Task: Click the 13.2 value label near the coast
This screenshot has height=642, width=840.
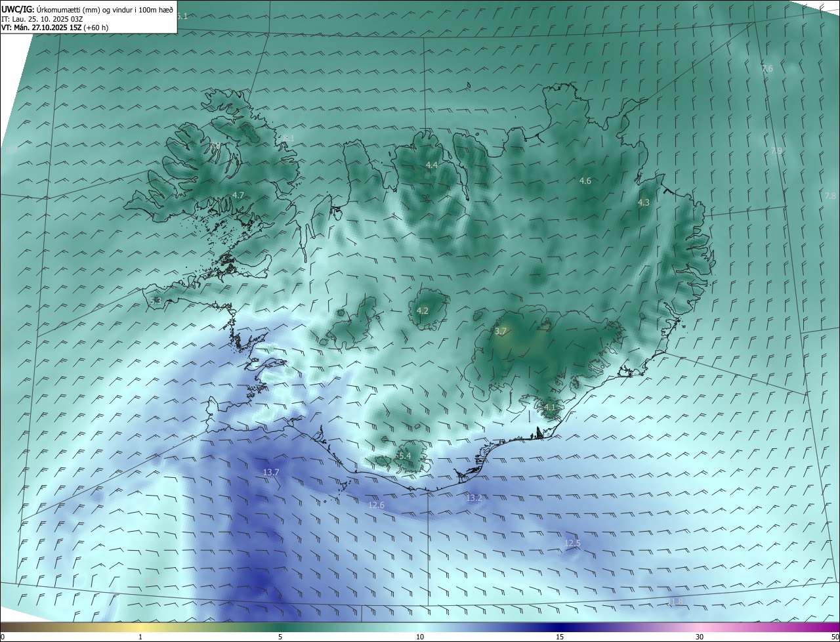Action: point(474,498)
